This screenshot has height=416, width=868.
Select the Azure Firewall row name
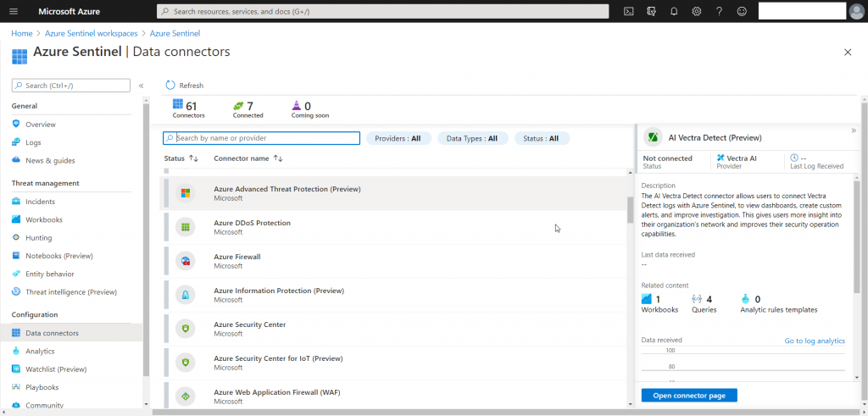tap(237, 257)
